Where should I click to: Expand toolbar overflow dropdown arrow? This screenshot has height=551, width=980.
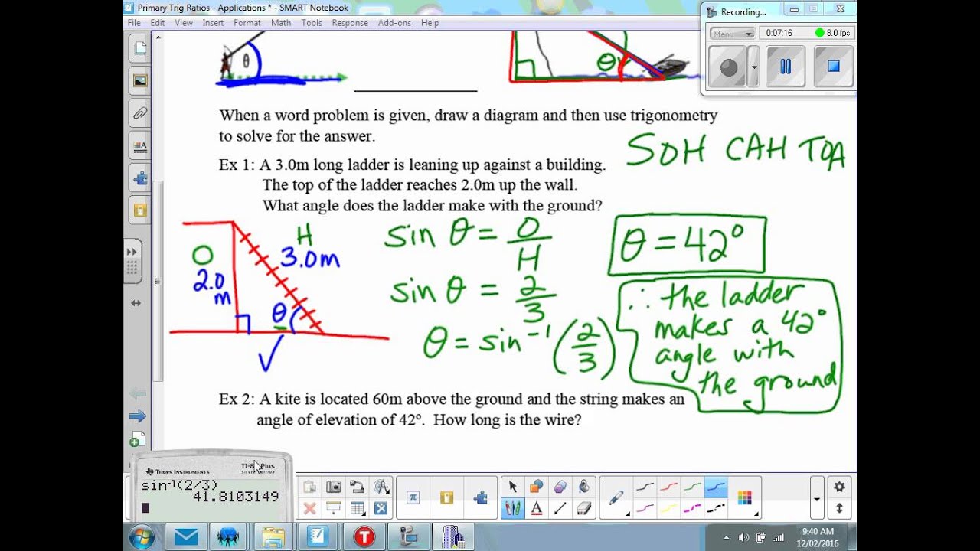pos(817,499)
